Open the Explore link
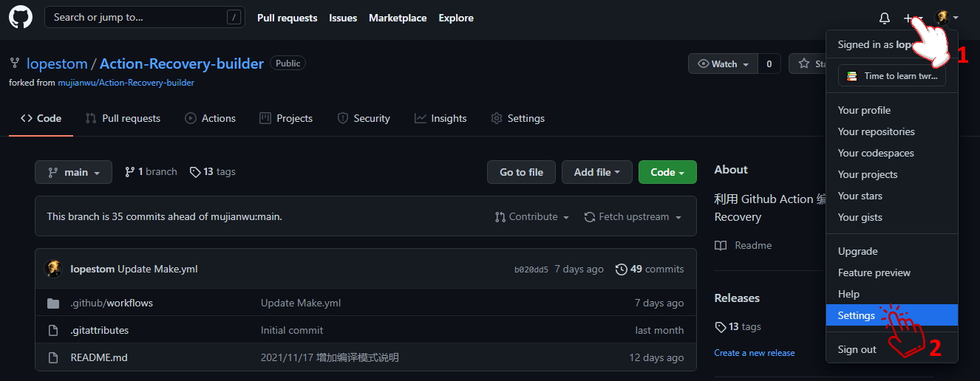980x381 pixels. [456, 18]
